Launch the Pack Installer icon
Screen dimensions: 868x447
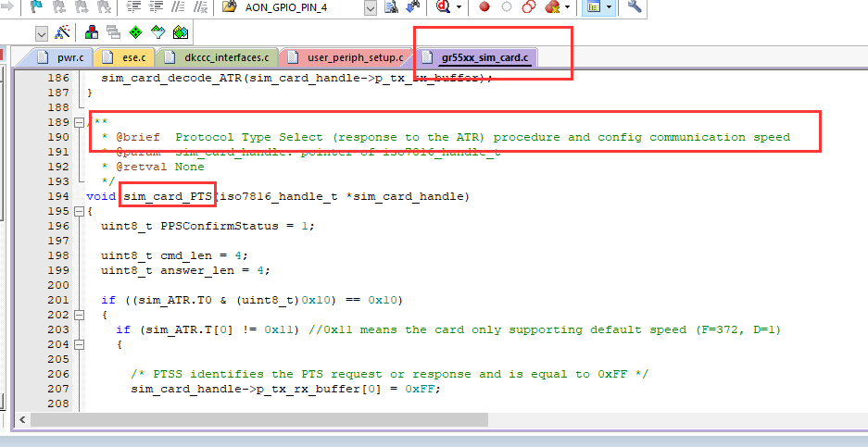point(180,32)
